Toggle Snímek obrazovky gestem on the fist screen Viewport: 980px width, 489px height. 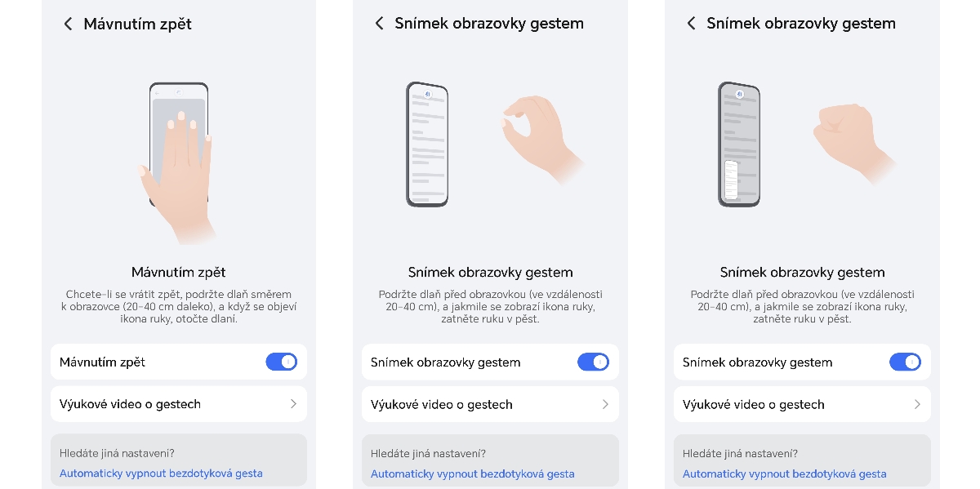[905, 362]
